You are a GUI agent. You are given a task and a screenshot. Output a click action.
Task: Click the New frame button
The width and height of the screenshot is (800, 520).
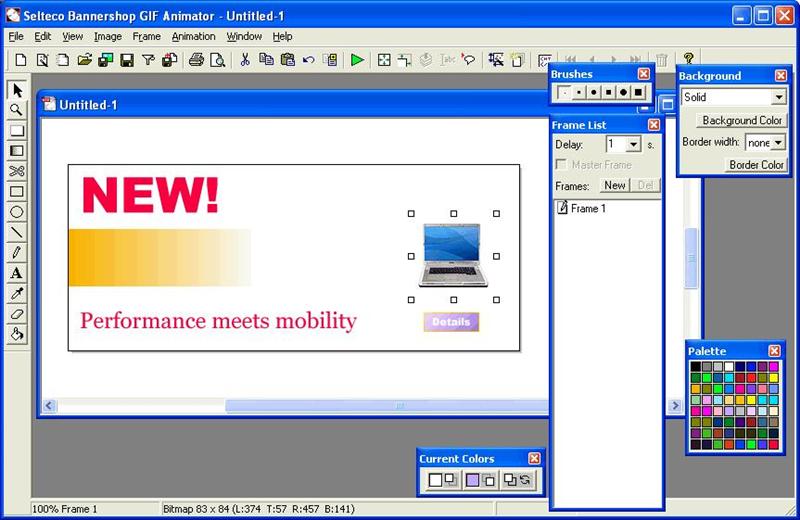614,185
